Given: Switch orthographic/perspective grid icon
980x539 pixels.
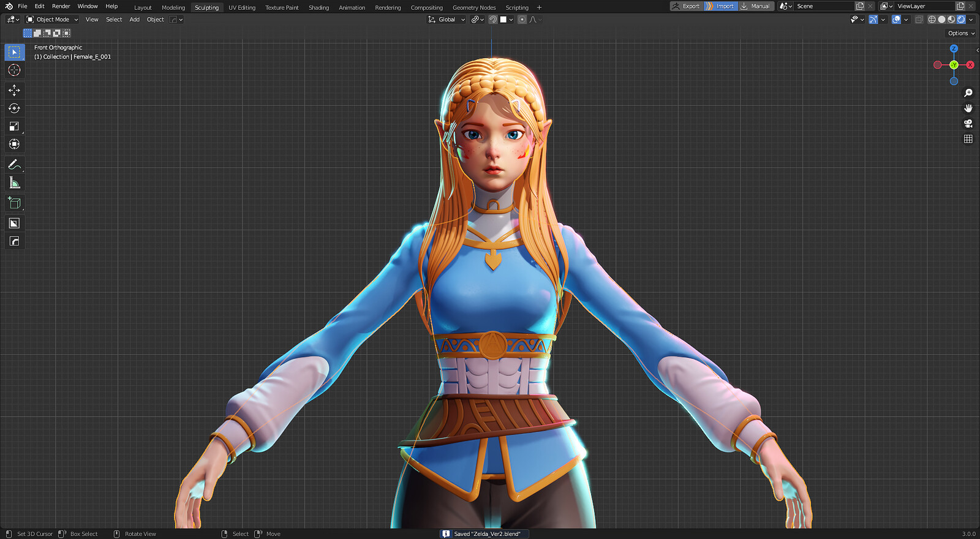Looking at the screenshot, I should pos(968,139).
